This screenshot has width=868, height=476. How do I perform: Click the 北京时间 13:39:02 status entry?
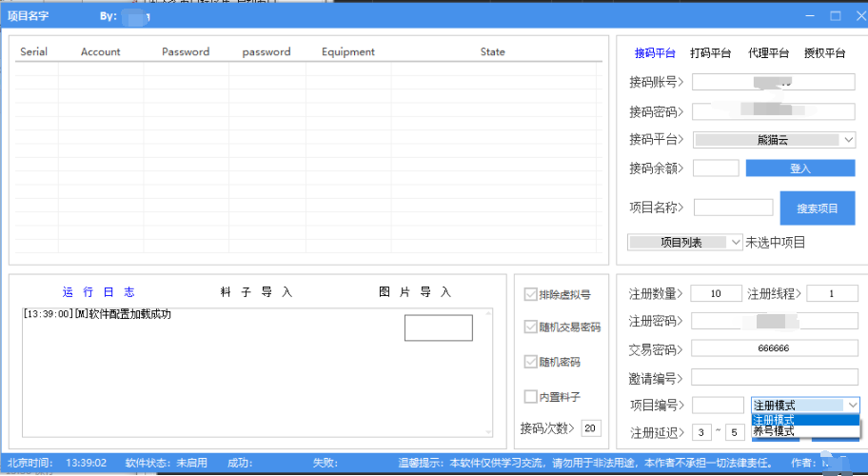click(57, 463)
